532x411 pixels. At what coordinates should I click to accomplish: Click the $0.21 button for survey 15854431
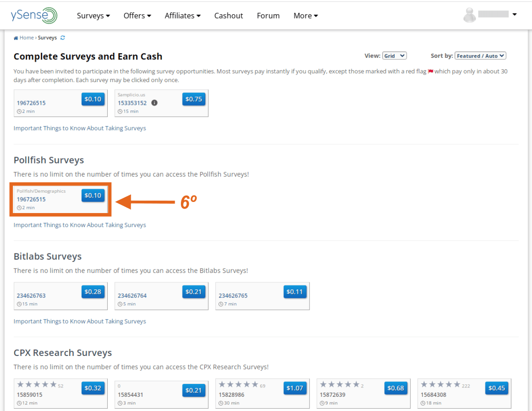coord(194,390)
